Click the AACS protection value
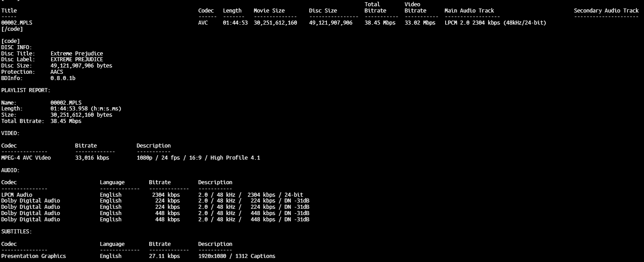 pos(57,72)
